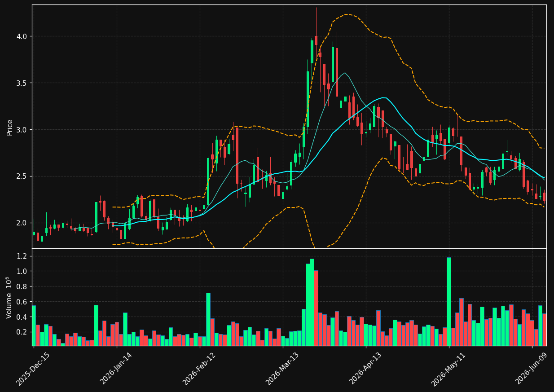The width and height of the screenshot is (554, 392).
Task: Click the 4.0 price tick label
Action: pyautogui.click(x=22, y=36)
